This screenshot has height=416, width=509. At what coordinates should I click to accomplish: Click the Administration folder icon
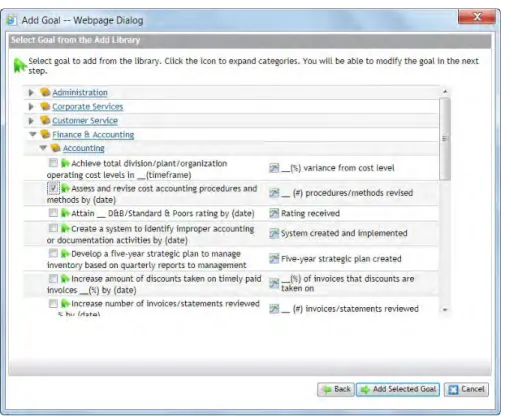click(x=45, y=92)
